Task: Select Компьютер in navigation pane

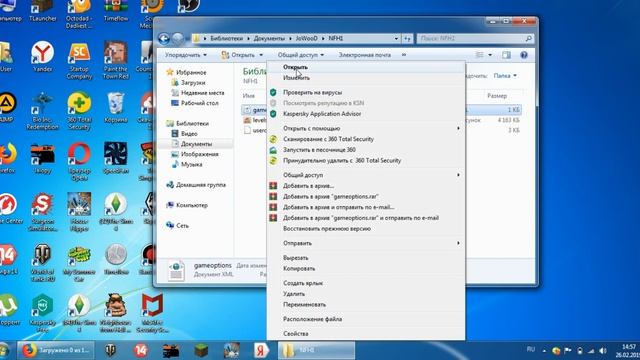Action: (191, 205)
